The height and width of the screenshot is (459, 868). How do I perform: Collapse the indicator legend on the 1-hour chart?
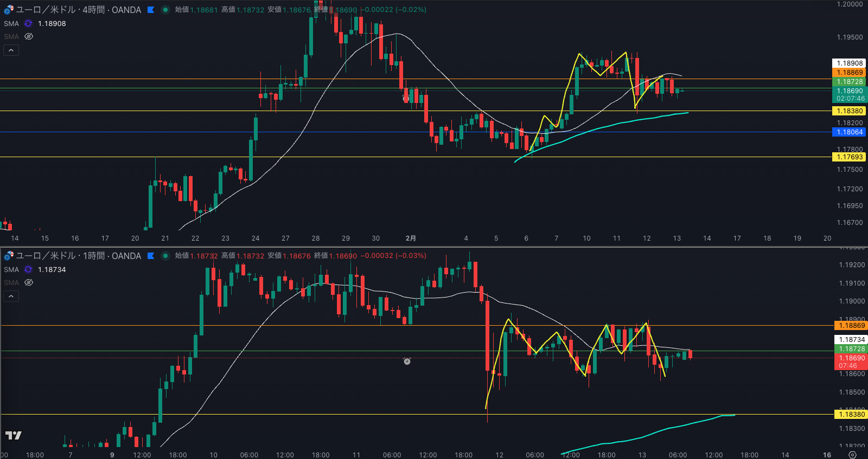tap(11, 296)
